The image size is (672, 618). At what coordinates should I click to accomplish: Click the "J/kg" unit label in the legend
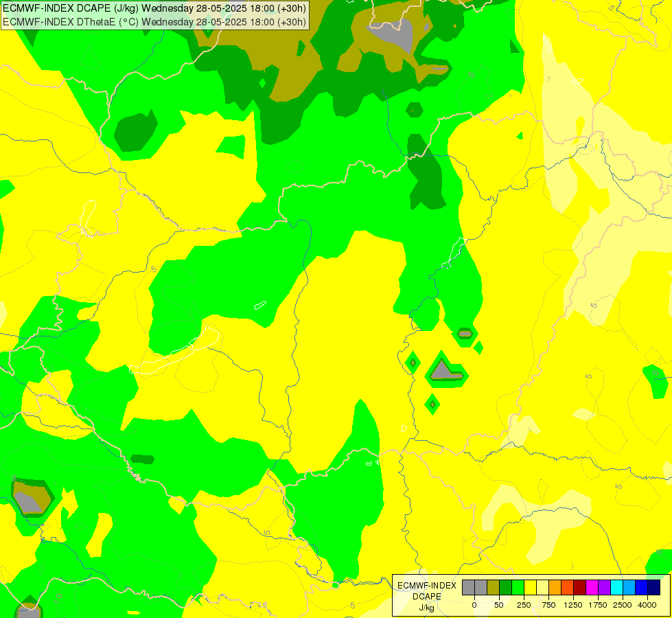(x=427, y=608)
